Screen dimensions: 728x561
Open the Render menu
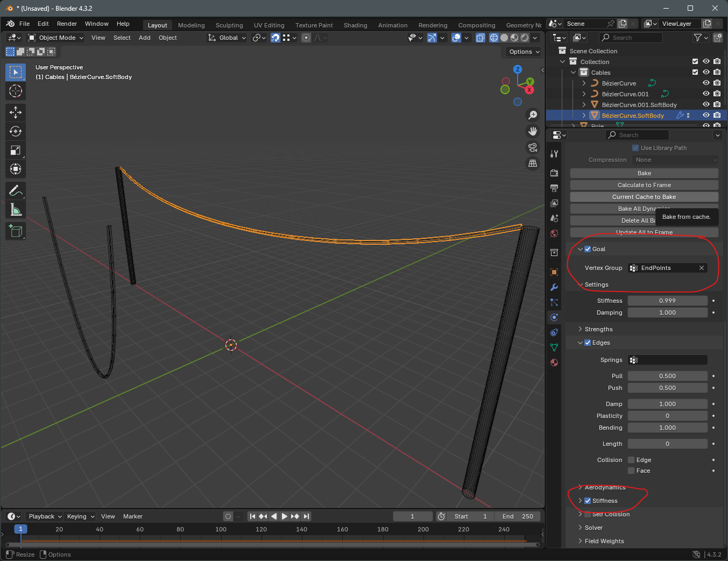67,24
